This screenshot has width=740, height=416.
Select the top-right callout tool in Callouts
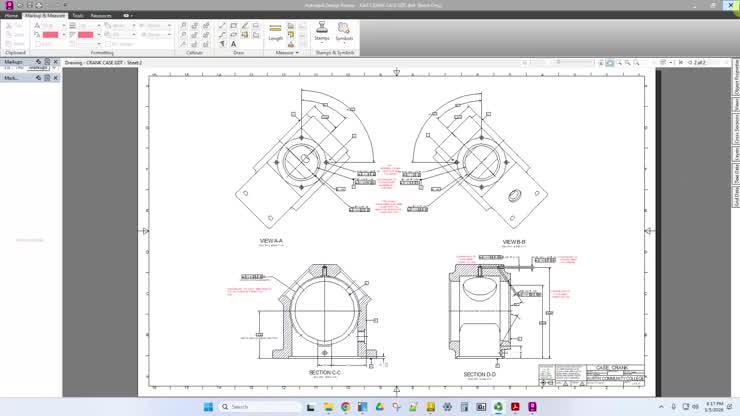(x=206, y=25)
